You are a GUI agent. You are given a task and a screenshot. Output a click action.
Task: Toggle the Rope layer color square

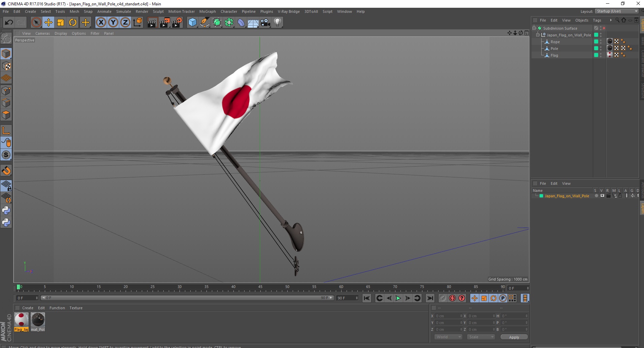tap(596, 41)
